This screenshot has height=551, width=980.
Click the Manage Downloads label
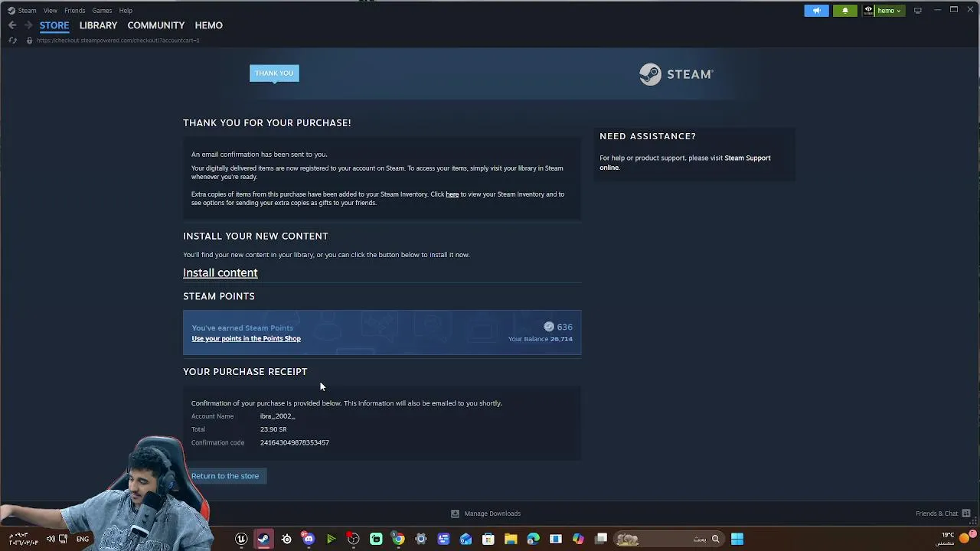492,514
